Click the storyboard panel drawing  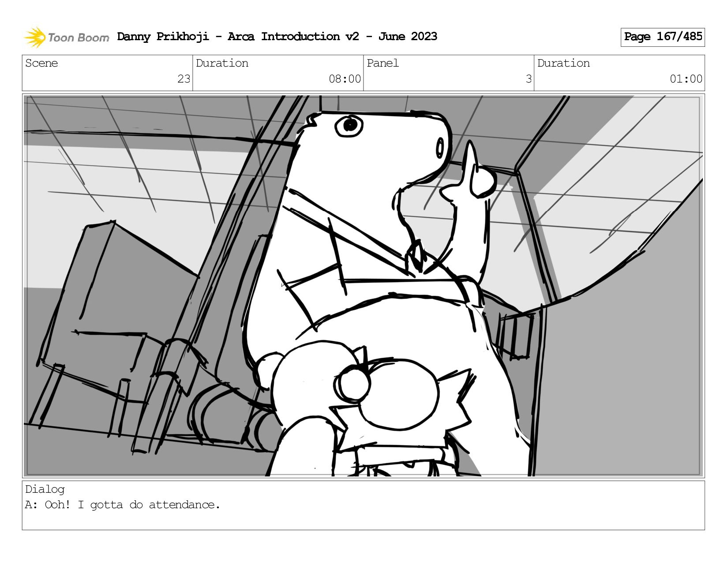(x=363, y=286)
